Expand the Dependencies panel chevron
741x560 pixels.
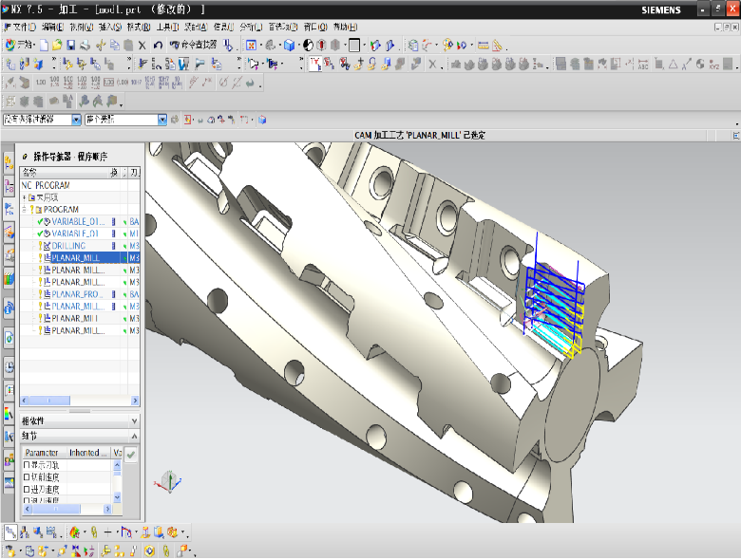tap(134, 420)
